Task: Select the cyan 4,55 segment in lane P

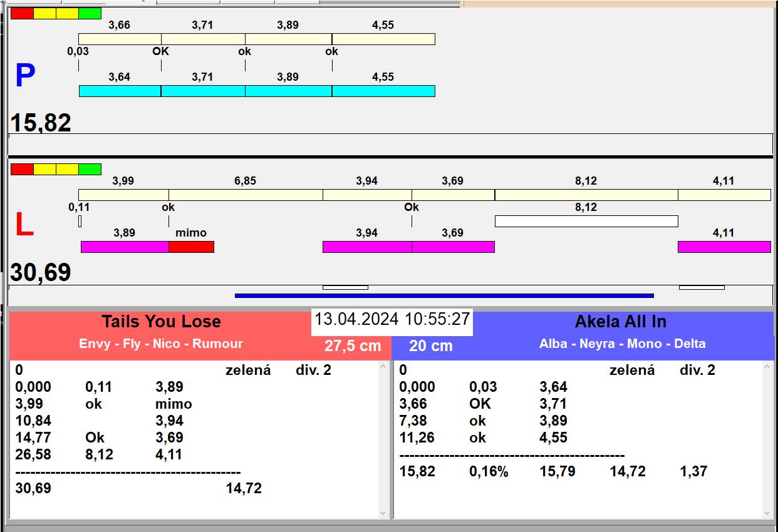Action: pyautogui.click(x=383, y=91)
